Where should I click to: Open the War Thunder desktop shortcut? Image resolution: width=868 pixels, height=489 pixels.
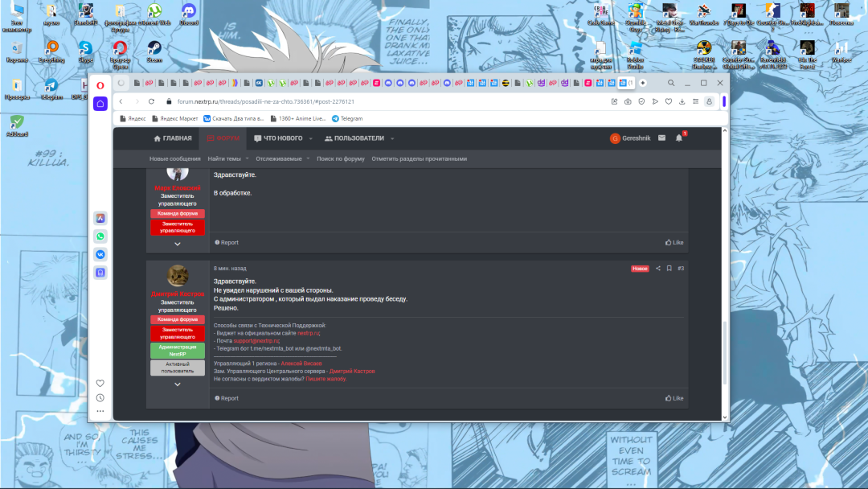tap(703, 15)
